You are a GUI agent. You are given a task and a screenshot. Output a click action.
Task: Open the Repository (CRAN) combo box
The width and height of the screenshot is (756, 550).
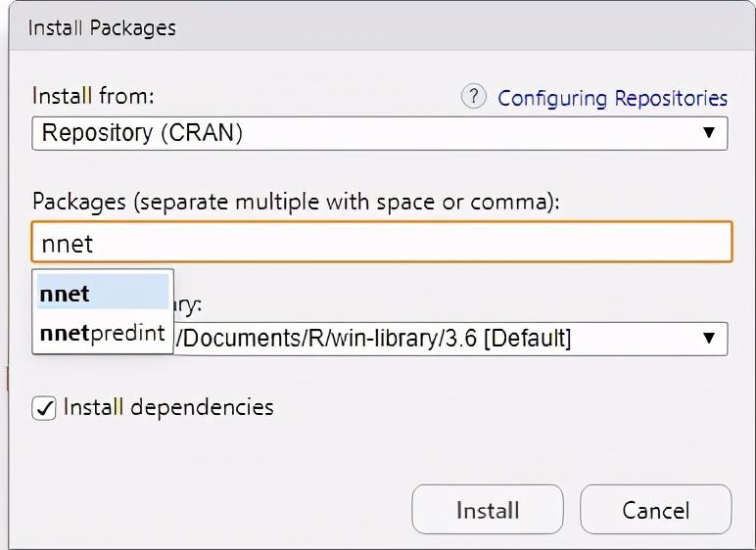tap(362, 133)
